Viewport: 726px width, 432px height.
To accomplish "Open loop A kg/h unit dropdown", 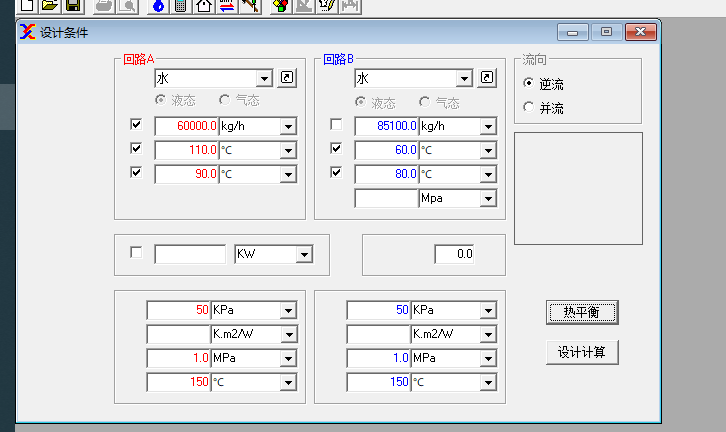I will [x=288, y=126].
